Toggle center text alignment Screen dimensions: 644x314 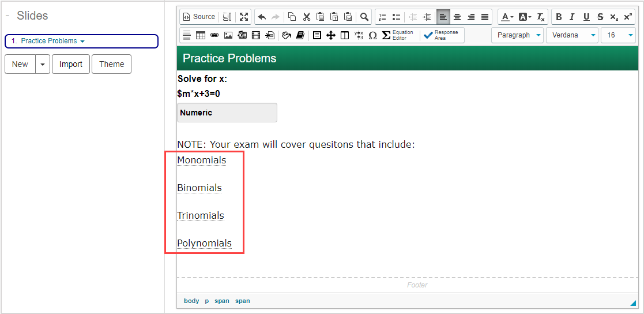(457, 17)
